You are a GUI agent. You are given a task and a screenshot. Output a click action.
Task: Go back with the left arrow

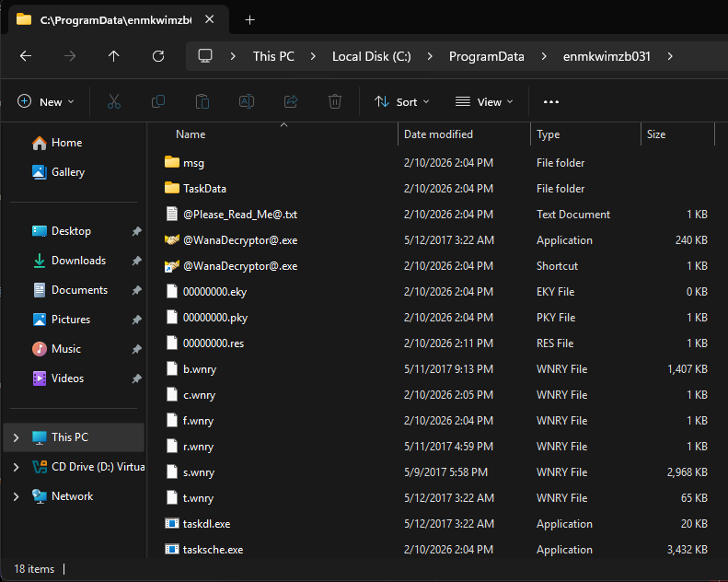pyautogui.click(x=26, y=56)
